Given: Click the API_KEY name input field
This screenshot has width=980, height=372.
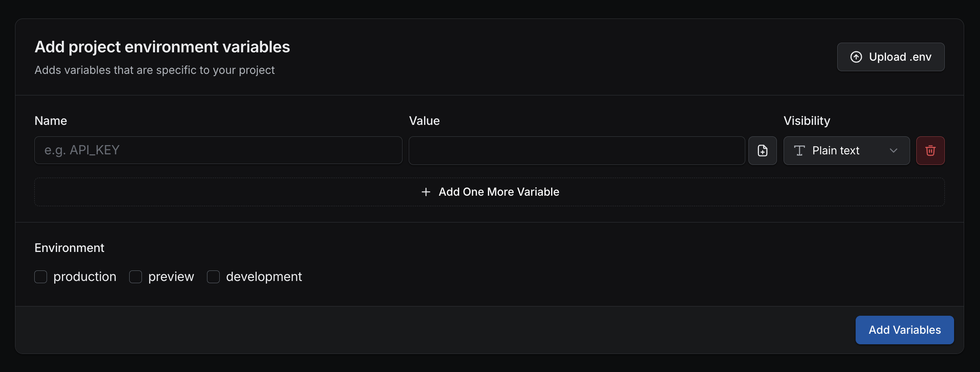Looking at the screenshot, I should [218, 150].
